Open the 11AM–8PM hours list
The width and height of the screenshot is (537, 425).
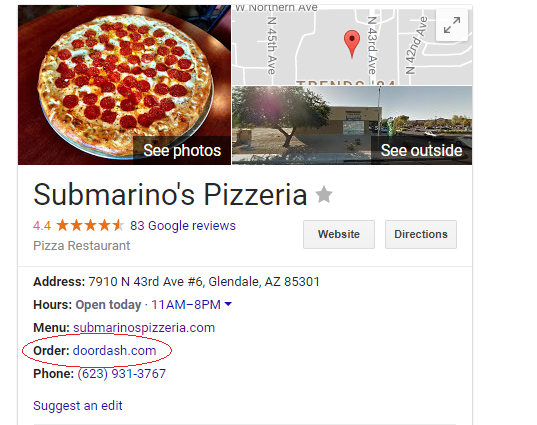pos(186,304)
